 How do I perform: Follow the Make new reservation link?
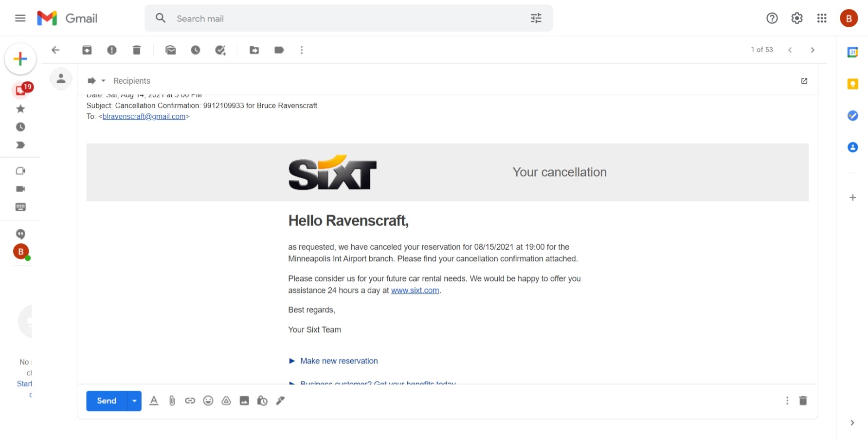click(339, 361)
